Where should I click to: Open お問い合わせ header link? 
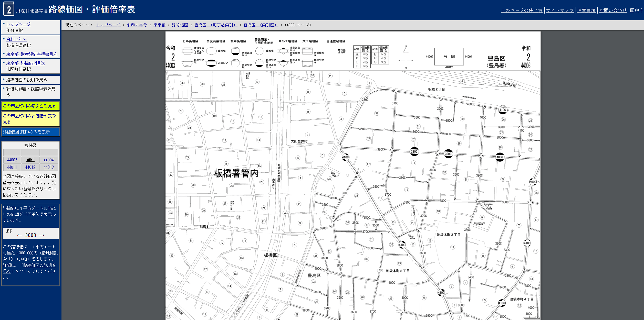pyautogui.click(x=613, y=10)
